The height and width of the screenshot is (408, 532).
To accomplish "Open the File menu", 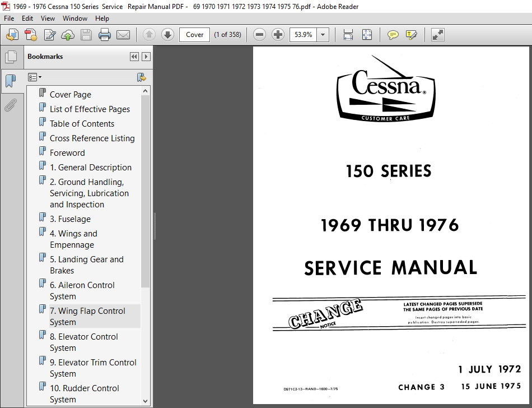I will pos(9,18).
